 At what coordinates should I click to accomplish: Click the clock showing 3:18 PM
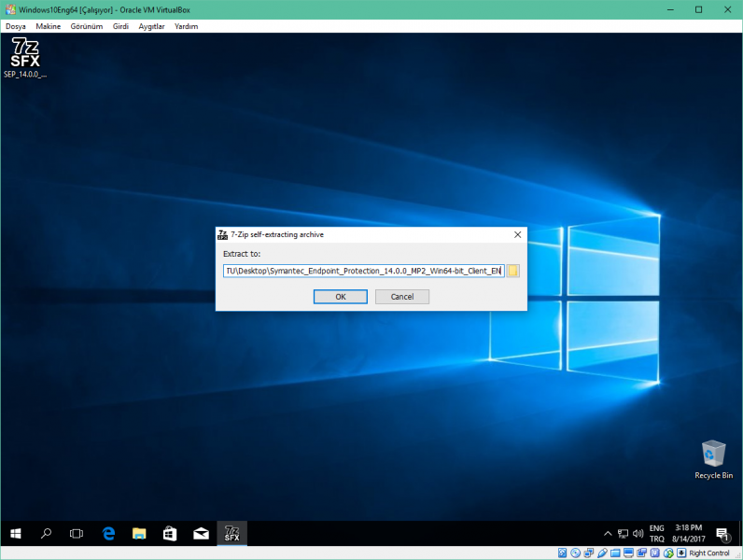(689, 534)
